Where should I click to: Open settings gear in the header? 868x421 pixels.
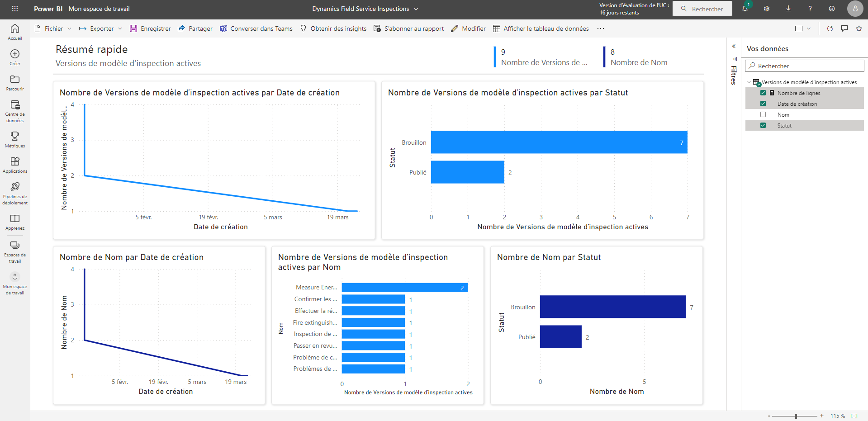tap(767, 9)
